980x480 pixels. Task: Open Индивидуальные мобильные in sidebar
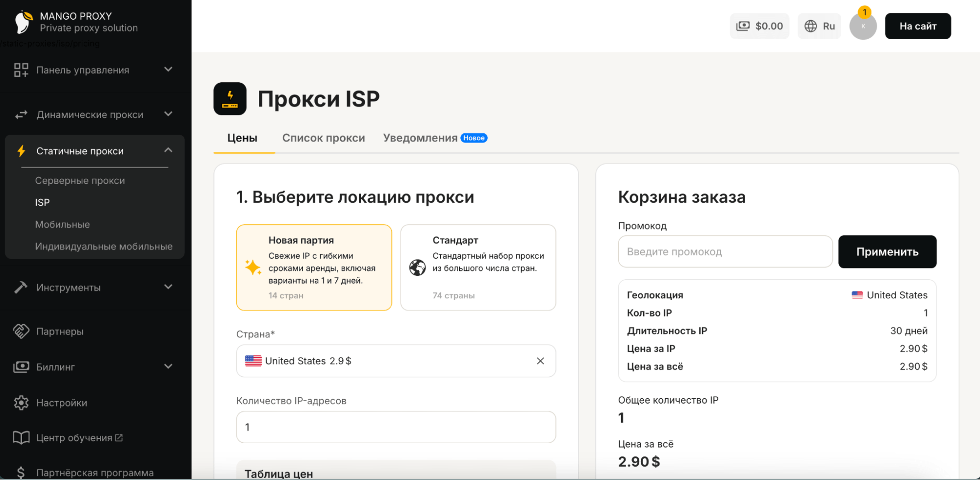click(x=103, y=246)
